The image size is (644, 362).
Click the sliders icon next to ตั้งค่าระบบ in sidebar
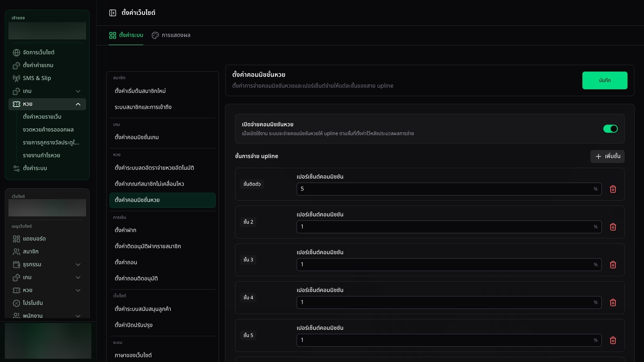coord(17,169)
